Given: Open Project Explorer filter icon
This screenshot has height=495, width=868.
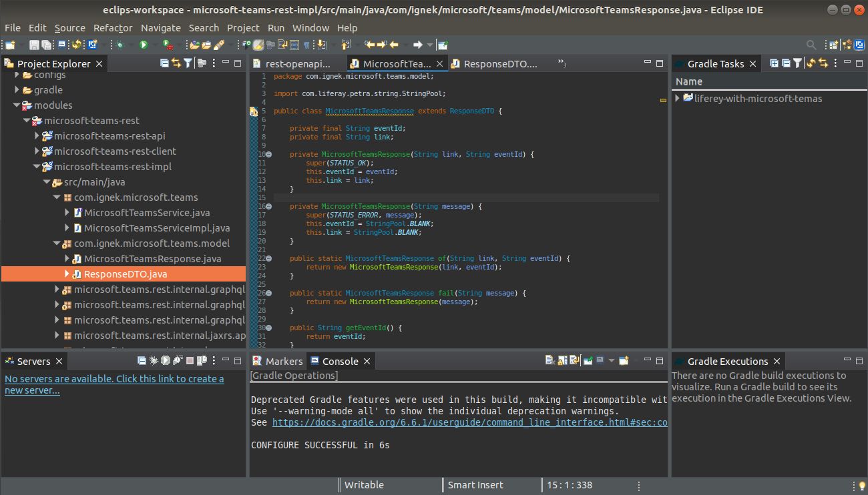Looking at the screenshot, I should point(188,63).
